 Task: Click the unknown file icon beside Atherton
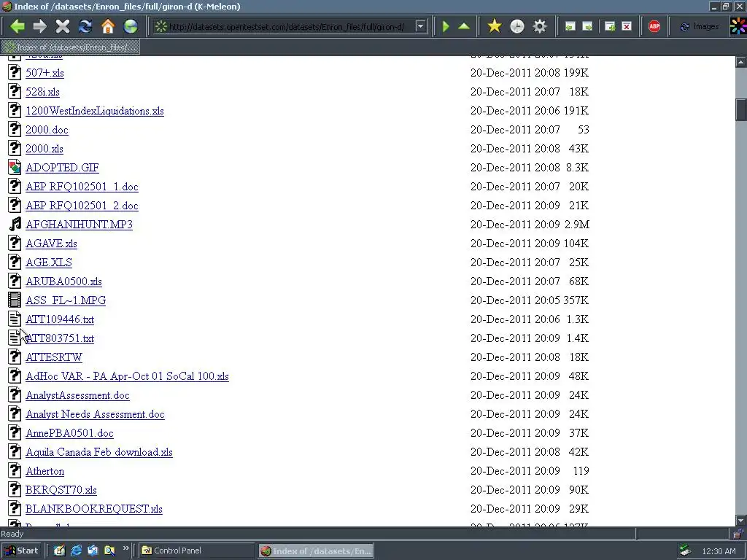(15, 470)
